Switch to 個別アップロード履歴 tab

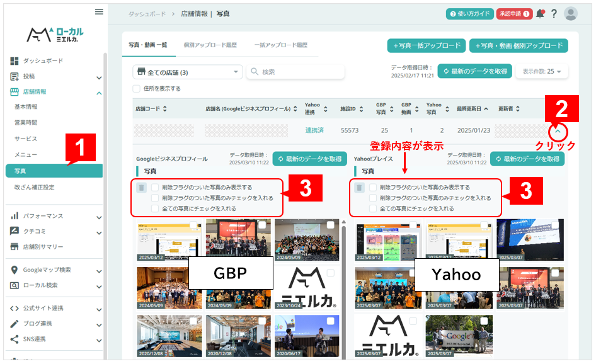click(x=210, y=45)
